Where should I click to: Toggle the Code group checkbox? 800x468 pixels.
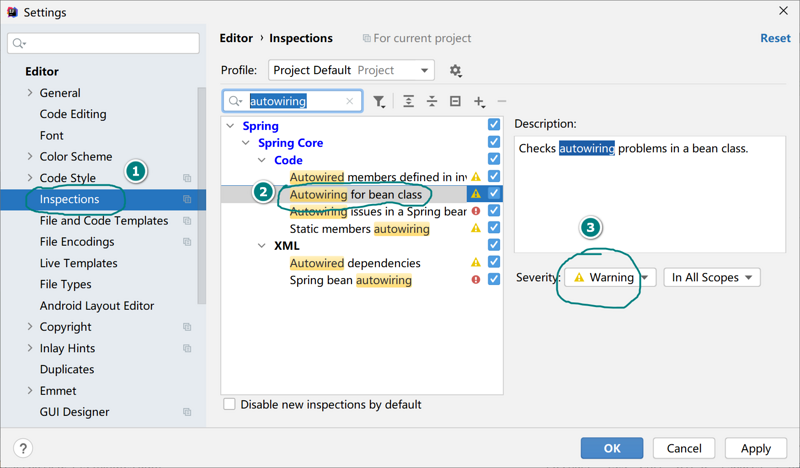[494, 159]
